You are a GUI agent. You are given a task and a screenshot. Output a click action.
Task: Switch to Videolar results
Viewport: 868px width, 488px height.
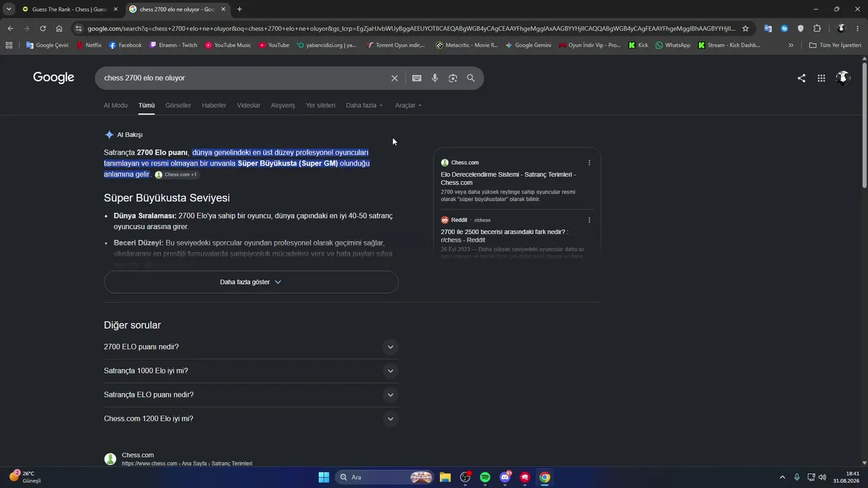(x=249, y=106)
